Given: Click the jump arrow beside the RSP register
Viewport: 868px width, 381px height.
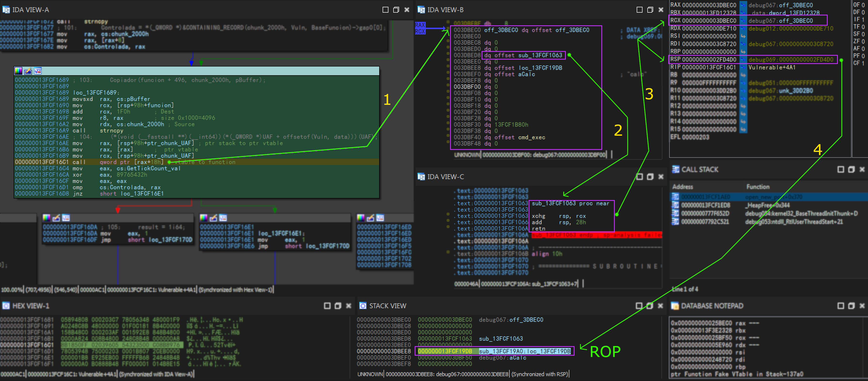Looking at the screenshot, I should pyautogui.click(x=743, y=60).
